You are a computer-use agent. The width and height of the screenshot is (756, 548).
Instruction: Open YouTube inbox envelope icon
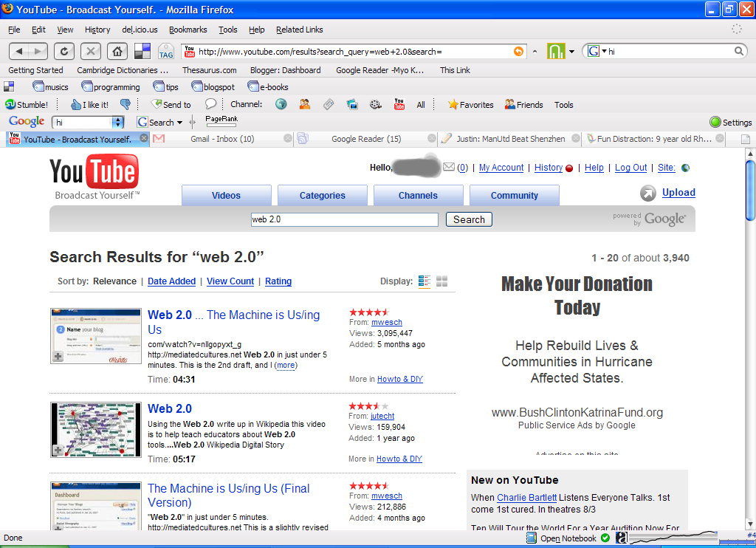point(449,167)
